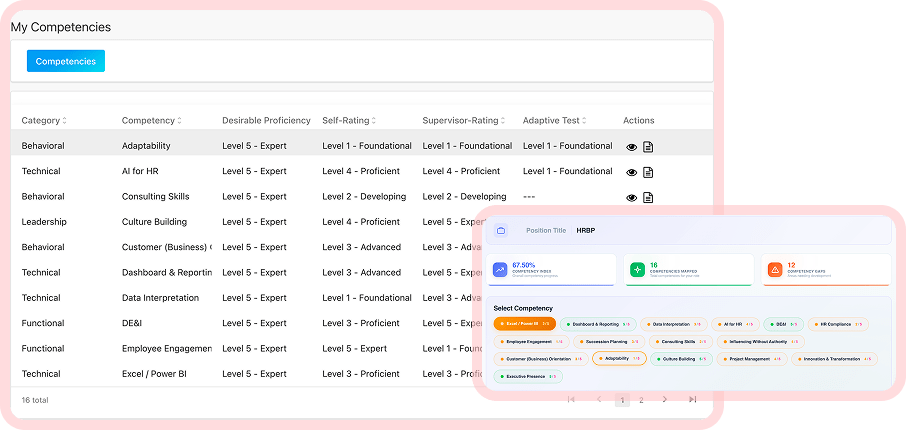Image resolution: width=906 pixels, height=430 pixels.
Task: Open the document icon in the Adaptability row
Action: pyautogui.click(x=648, y=147)
